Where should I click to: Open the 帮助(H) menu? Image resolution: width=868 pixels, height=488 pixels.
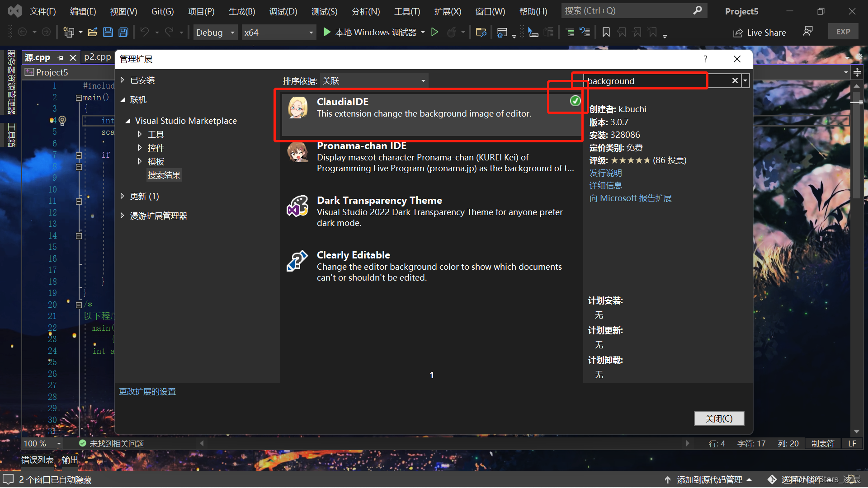tap(533, 11)
